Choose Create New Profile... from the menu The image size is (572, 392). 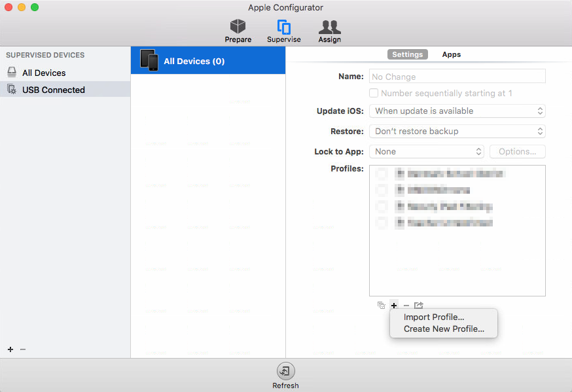coord(444,329)
